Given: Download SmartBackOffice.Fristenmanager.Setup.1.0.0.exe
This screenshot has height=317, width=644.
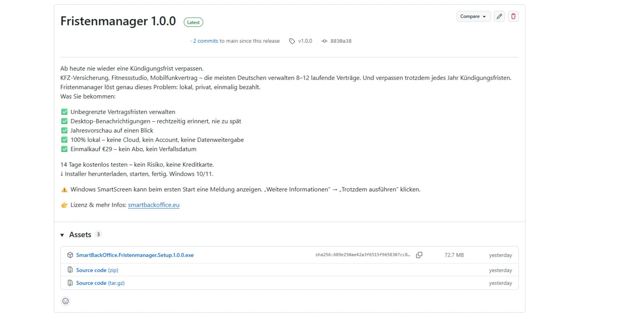Looking at the screenshot, I should point(135,255).
